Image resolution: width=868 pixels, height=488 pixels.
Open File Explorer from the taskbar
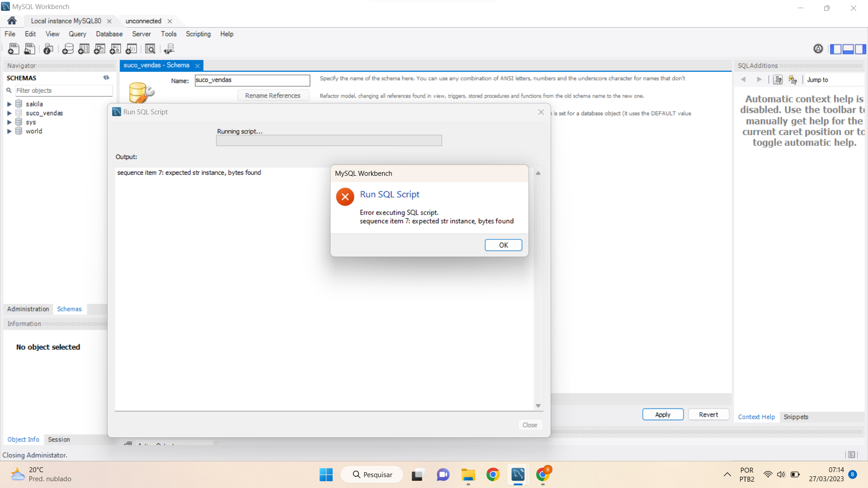(468, 475)
